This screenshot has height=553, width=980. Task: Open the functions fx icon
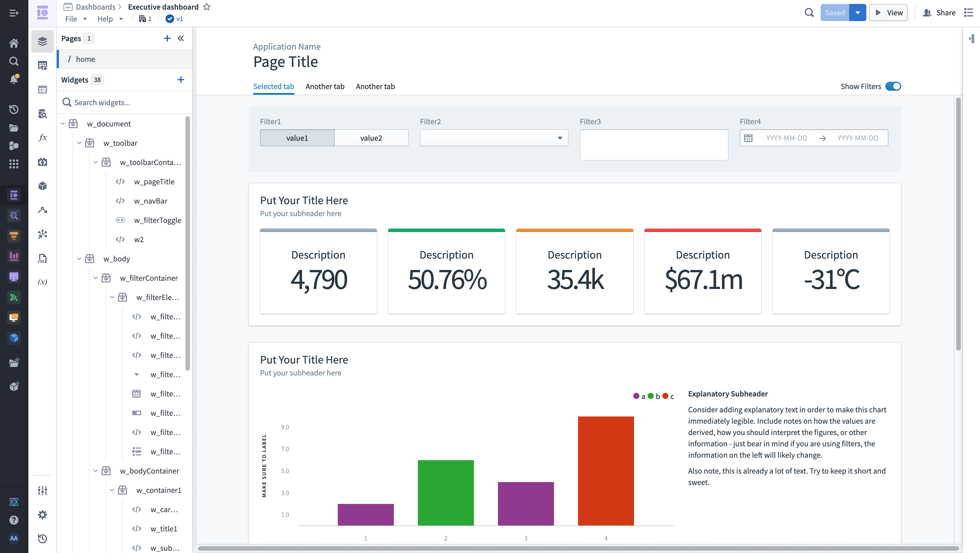point(43,137)
